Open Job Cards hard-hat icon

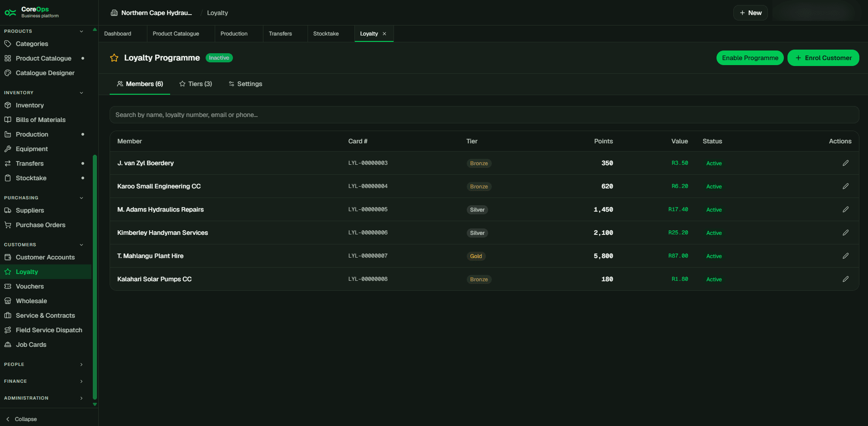tap(8, 345)
